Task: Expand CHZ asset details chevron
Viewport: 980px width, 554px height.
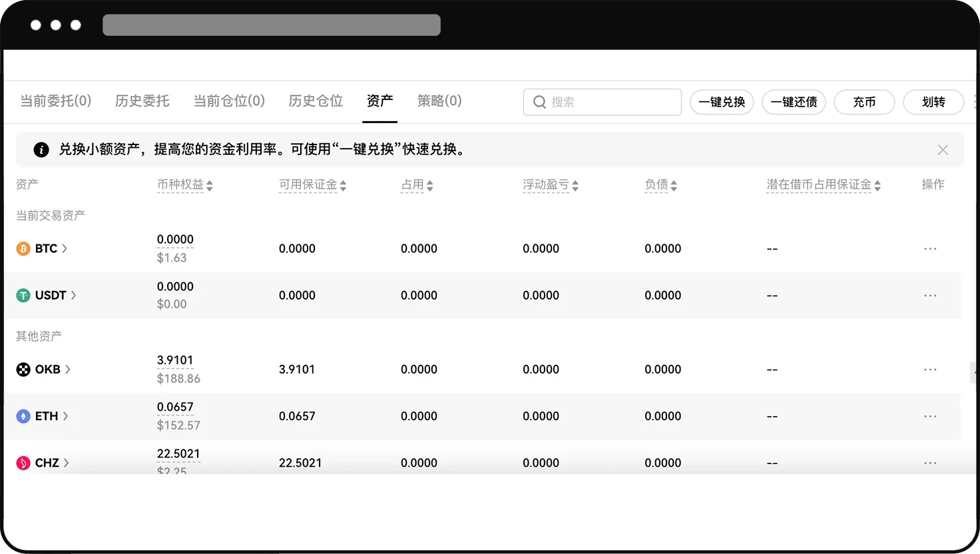Action: [x=66, y=463]
